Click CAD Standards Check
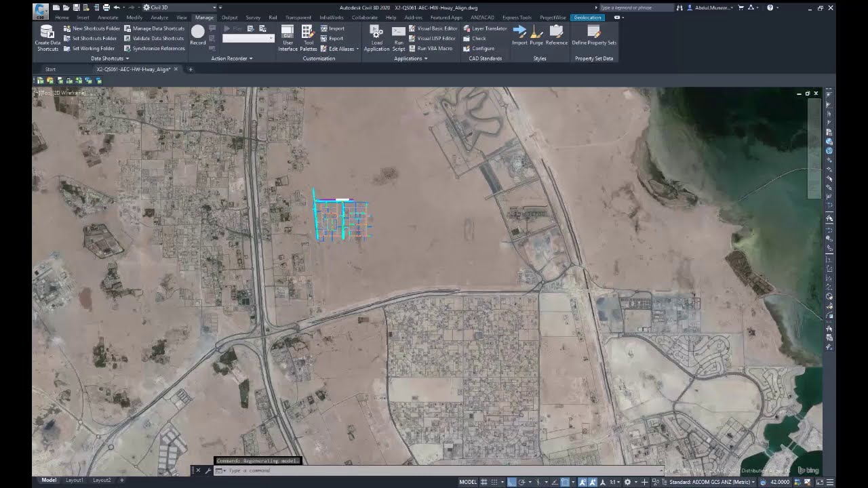Viewport: 868px width, 488px height. 475,39
